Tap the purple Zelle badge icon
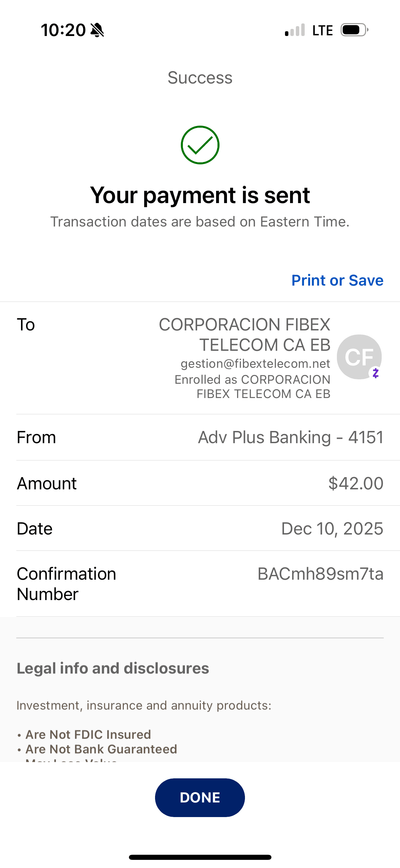 375,373
